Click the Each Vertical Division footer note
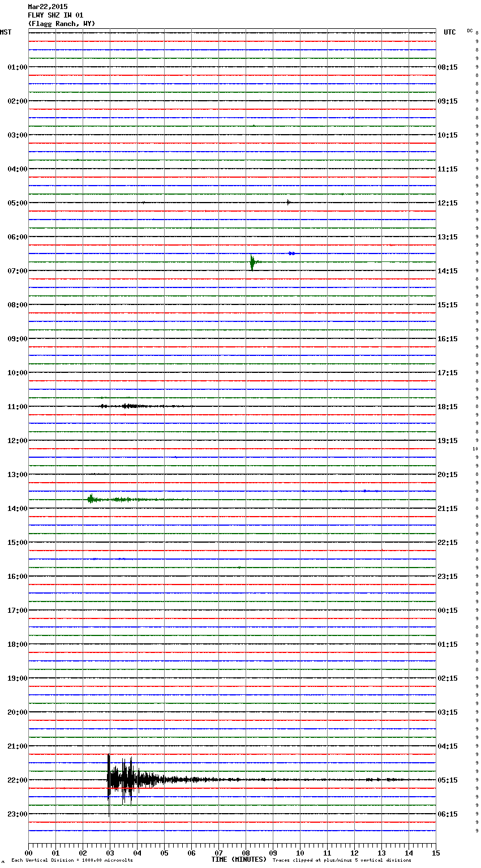This screenshot has height=868, width=481. coord(72,860)
